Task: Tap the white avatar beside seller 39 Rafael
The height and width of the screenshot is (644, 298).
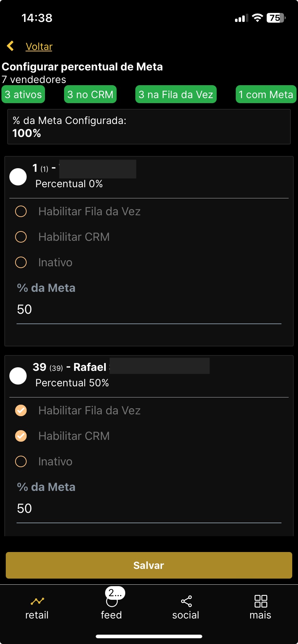Action: (x=18, y=376)
